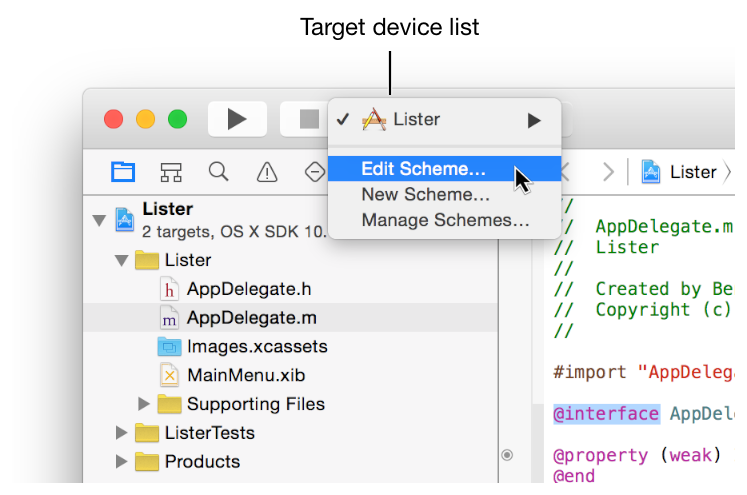The height and width of the screenshot is (495, 747).
Task: Click the '2 targets, OS X SDK' subtitle
Action: (234, 232)
